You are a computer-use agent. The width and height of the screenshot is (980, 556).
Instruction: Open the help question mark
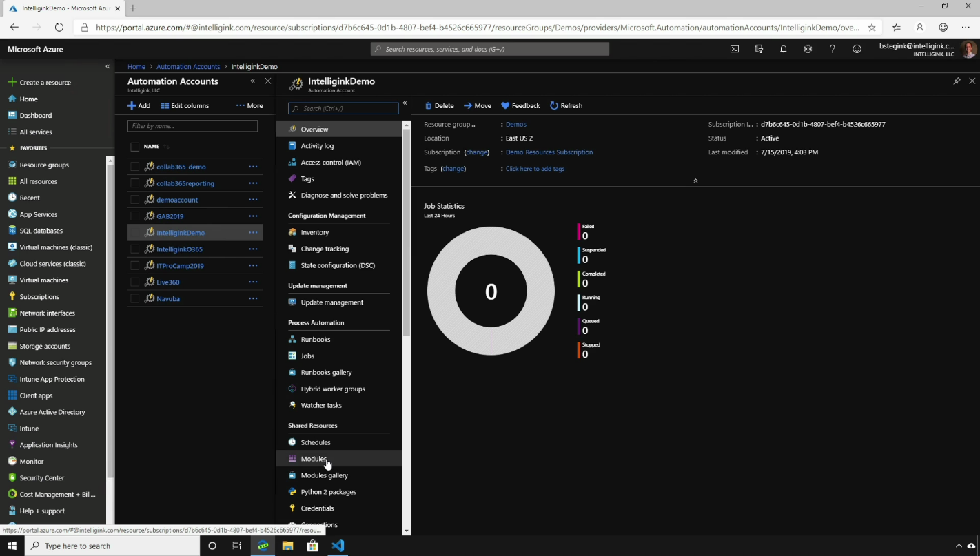[833, 49]
